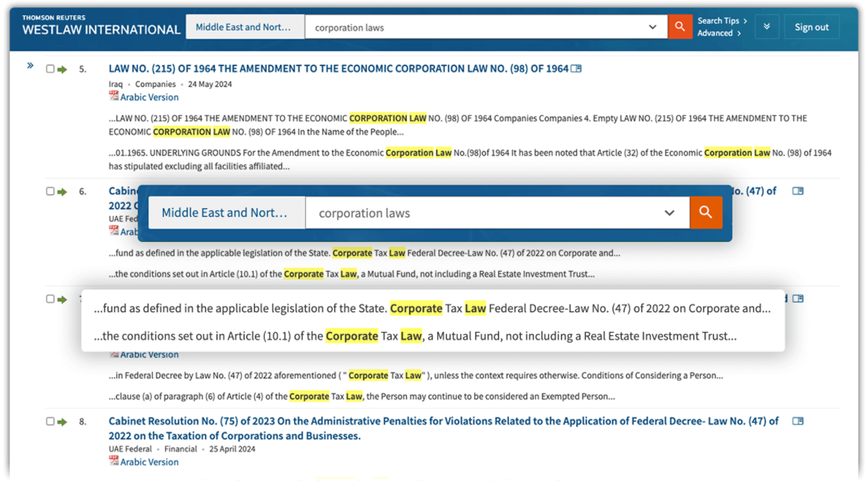Viewport: 868px width, 488px height.
Task: Open the Law No. (215) of 1964 result title
Action: coord(338,68)
